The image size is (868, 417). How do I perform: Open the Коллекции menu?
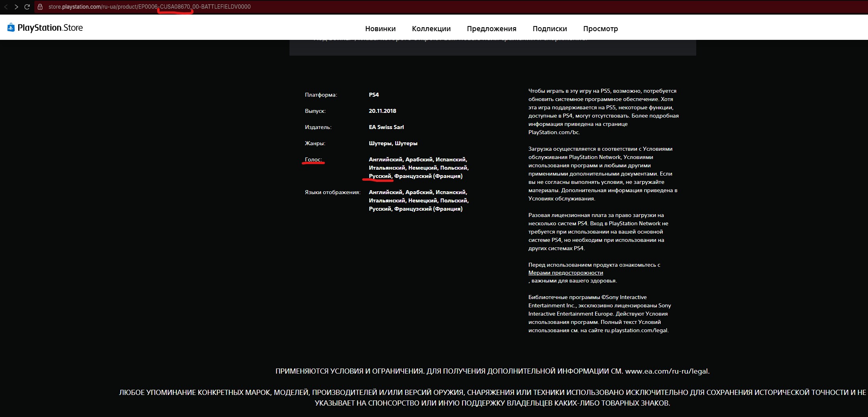pyautogui.click(x=431, y=29)
